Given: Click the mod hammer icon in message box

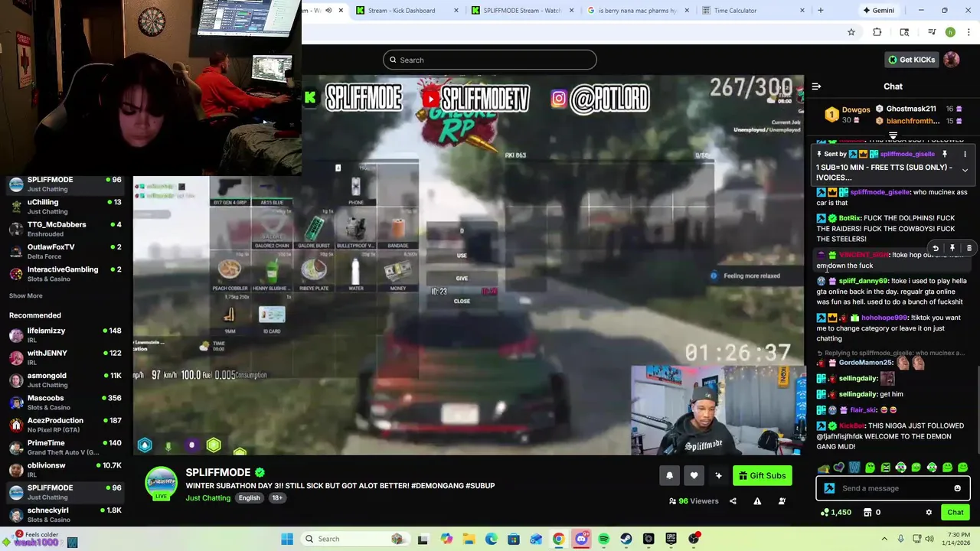Looking at the screenshot, I should [x=829, y=488].
